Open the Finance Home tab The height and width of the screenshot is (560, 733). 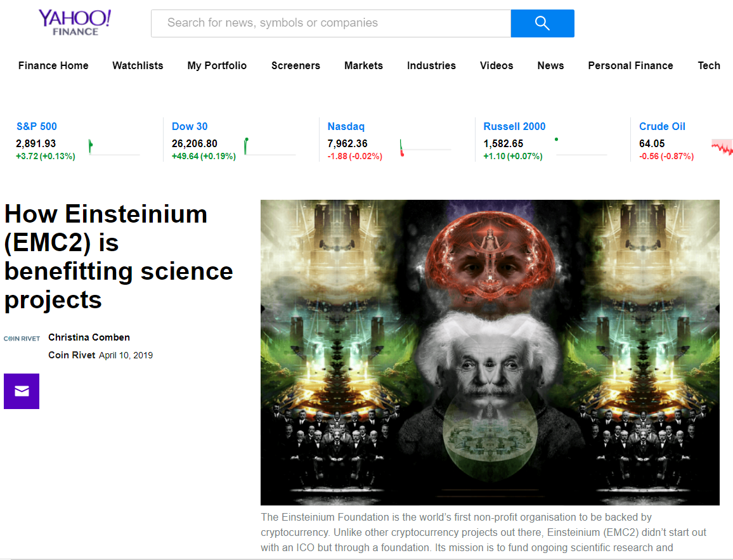click(x=53, y=65)
